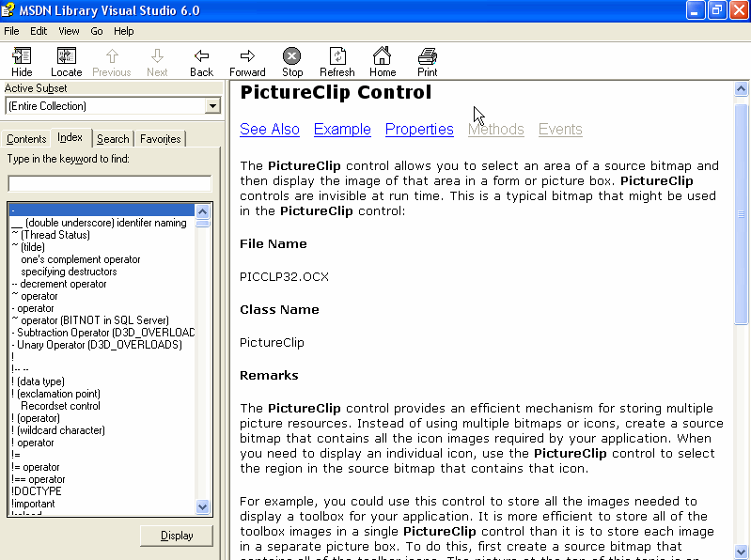Click the Methods link

click(x=496, y=130)
